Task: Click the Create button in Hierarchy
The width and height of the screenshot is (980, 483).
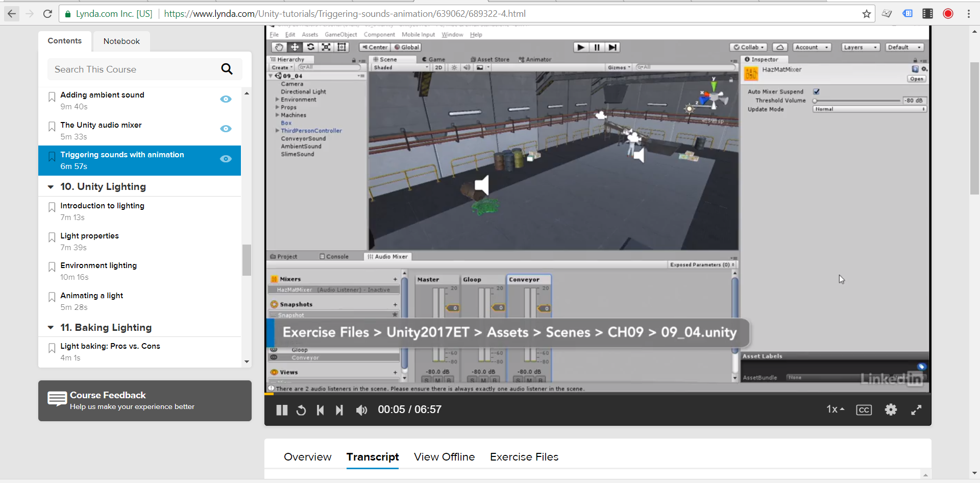Action: click(x=282, y=67)
